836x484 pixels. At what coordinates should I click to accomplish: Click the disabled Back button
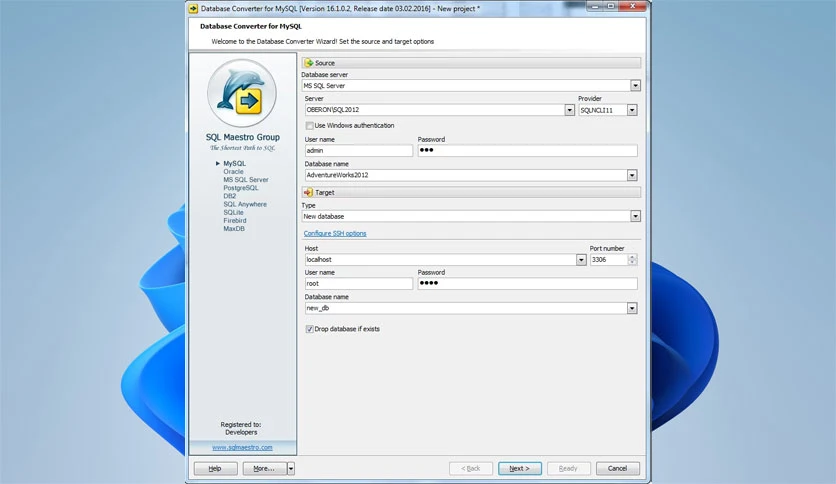tap(471, 469)
